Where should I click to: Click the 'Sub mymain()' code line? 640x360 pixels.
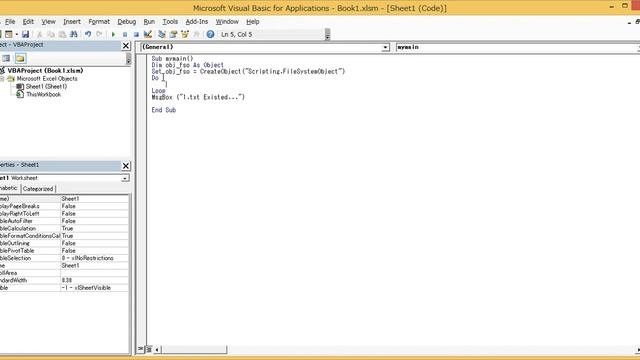[x=172, y=59]
